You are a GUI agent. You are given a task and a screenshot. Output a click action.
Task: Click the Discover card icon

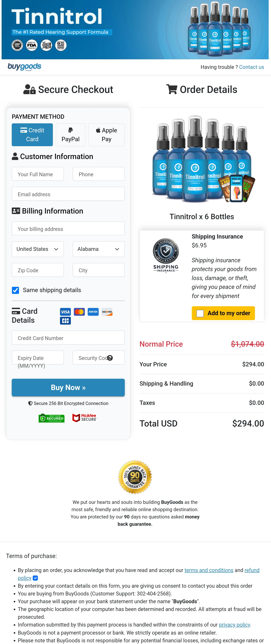point(107,312)
